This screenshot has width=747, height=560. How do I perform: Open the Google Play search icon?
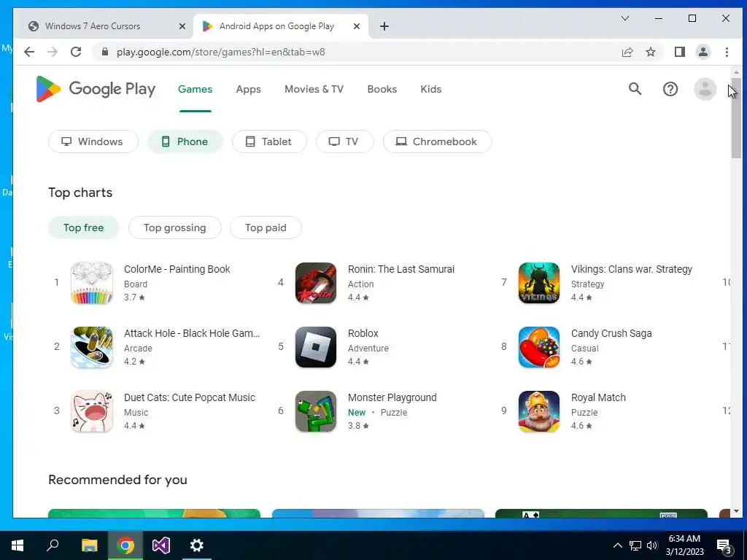635,88
